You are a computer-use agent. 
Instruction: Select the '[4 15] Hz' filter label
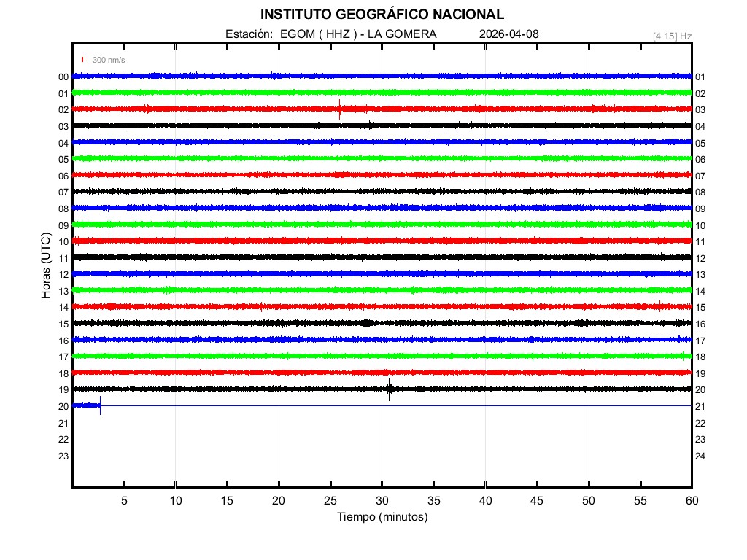point(672,36)
